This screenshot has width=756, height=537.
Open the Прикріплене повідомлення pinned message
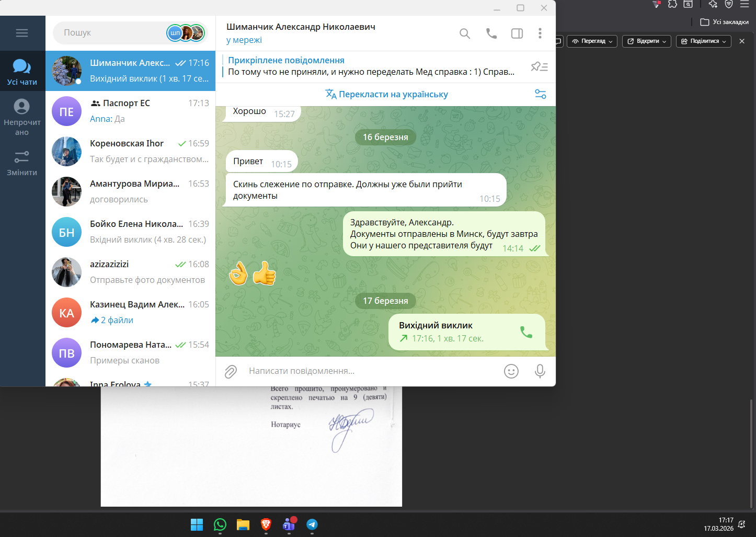click(371, 66)
